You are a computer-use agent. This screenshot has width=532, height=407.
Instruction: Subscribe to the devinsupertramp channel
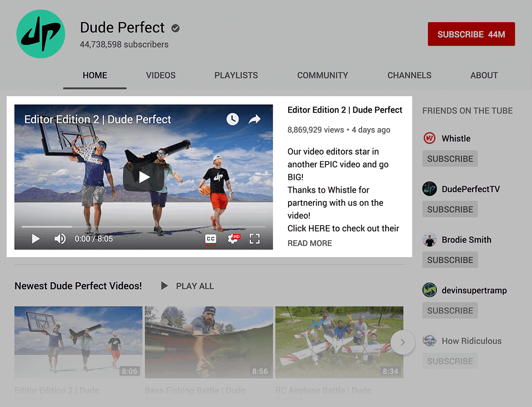pos(450,310)
